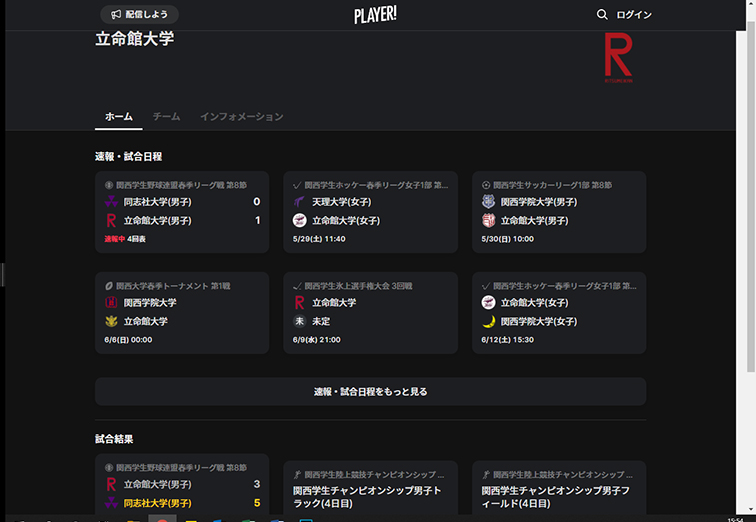This screenshot has width=756, height=522.
Task: Click the scrollbar down arrow
Action: pos(751,509)
